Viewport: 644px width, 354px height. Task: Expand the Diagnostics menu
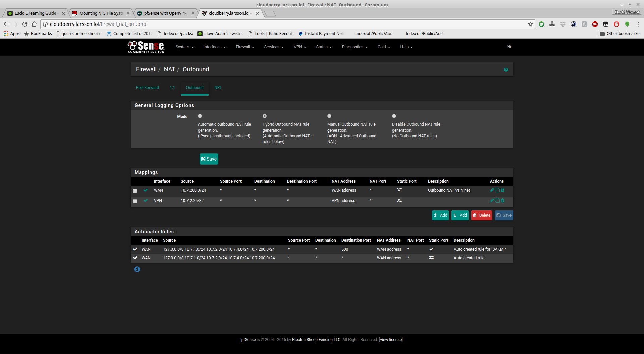[355, 47]
